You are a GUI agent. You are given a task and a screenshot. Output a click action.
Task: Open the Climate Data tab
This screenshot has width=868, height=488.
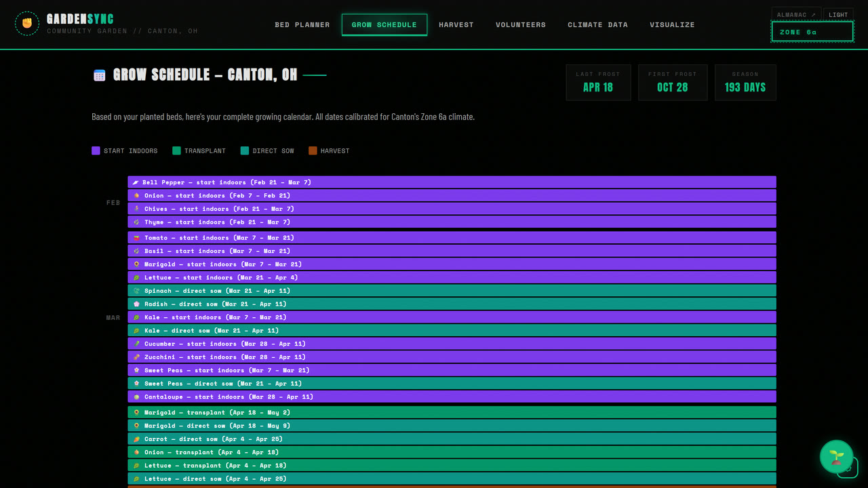597,24
